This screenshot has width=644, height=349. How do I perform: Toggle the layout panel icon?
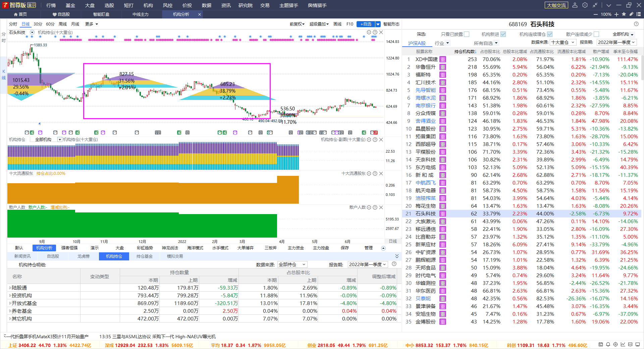click(639, 14)
